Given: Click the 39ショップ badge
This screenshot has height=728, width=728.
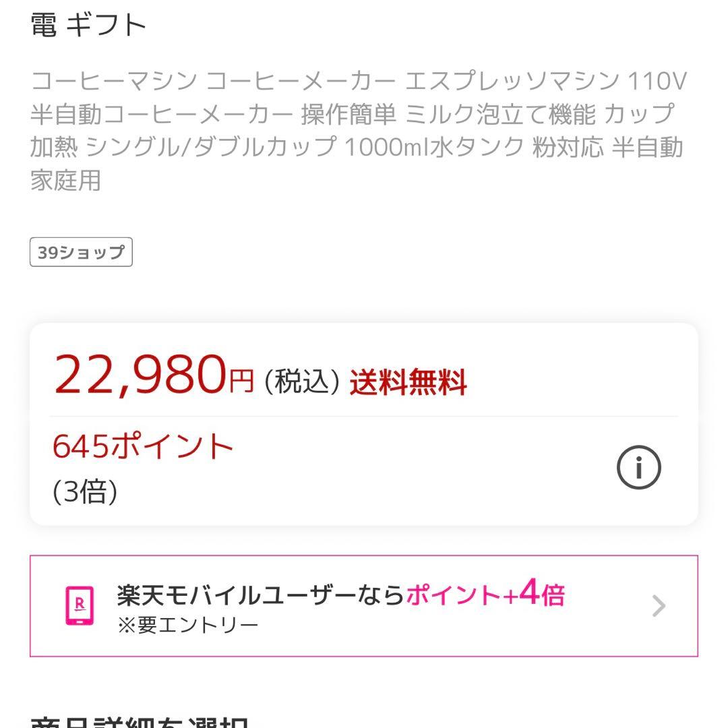Looking at the screenshot, I should tap(81, 252).
